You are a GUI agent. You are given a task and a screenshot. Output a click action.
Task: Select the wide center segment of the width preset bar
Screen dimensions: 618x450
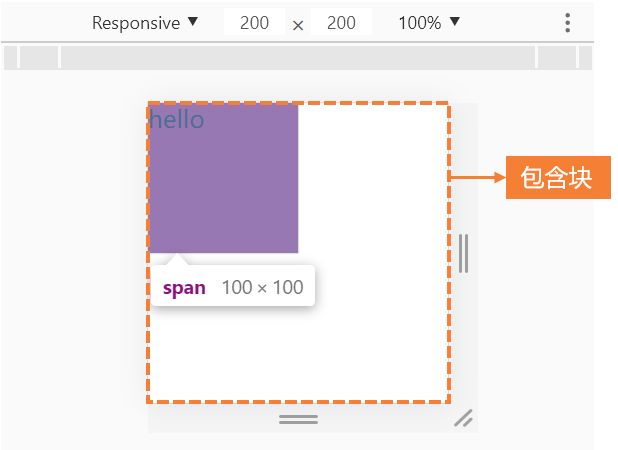point(298,57)
